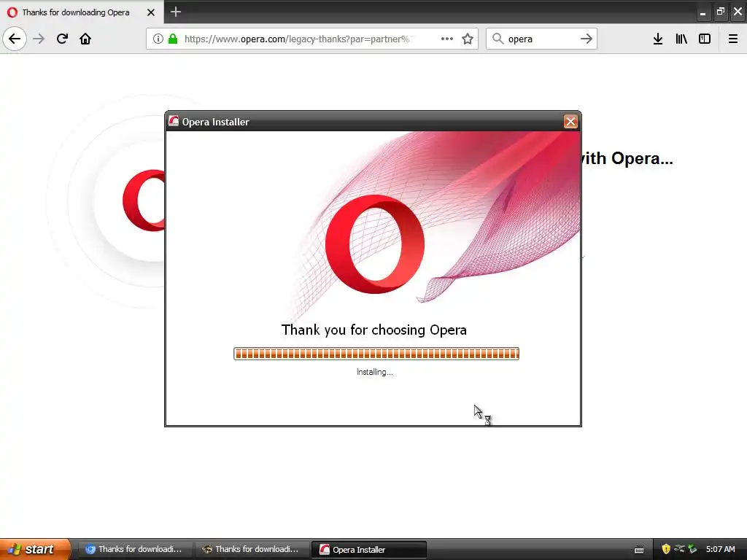This screenshot has height=560, width=747.
Task: Switch to Chrome Thanks for downloading taskbar item
Action: click(134, 550)
